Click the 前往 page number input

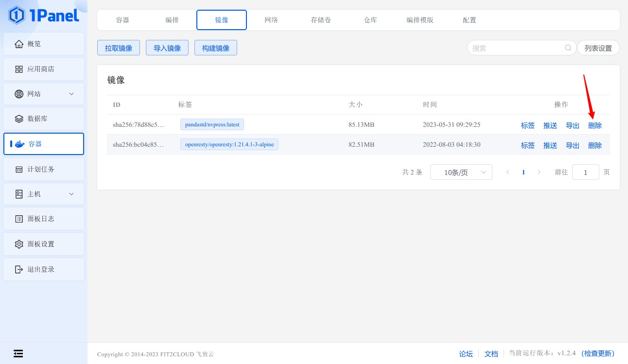[x=586, y=172]
